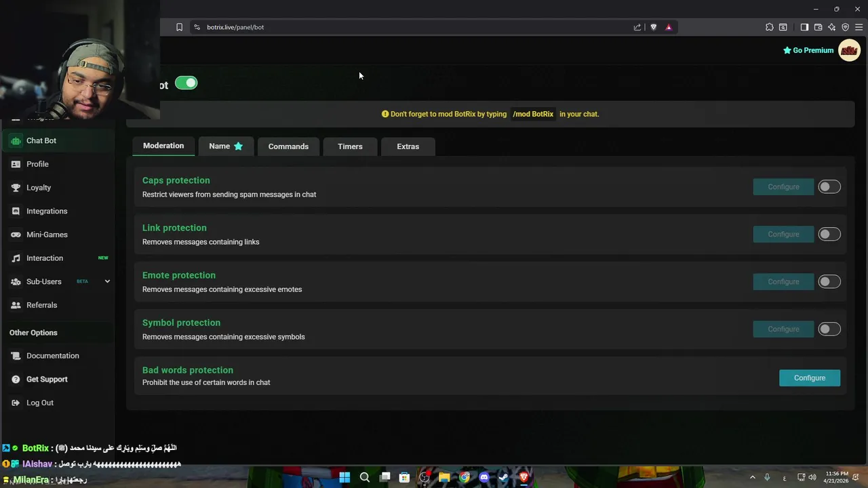Screen dimensions: 868x488
Task: Enable Emote protection toggle
Action: [829, 282]
